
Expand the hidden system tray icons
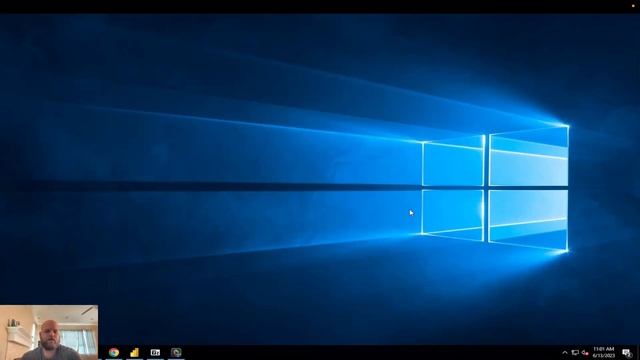click(565, 353)
